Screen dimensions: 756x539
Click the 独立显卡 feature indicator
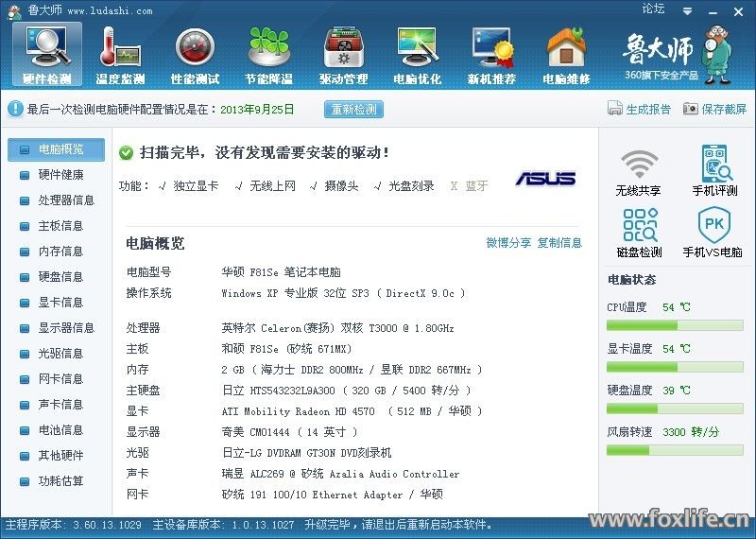[x=188, y=185]
